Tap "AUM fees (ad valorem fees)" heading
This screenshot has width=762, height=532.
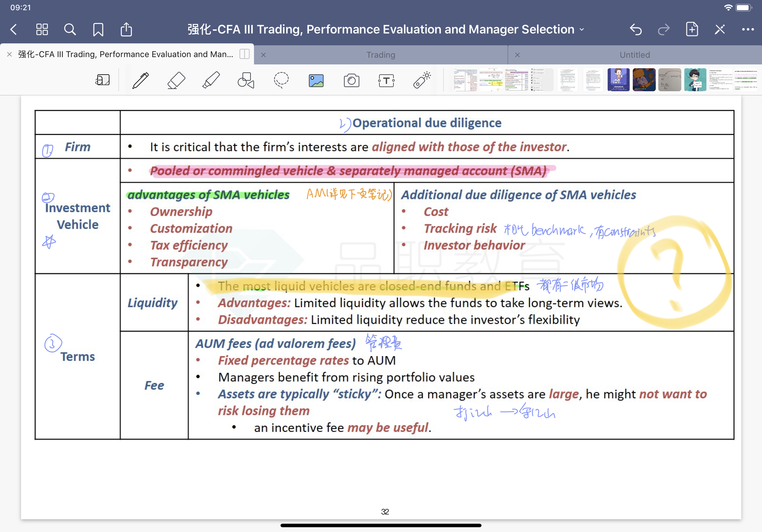click(x=275, y=344)
